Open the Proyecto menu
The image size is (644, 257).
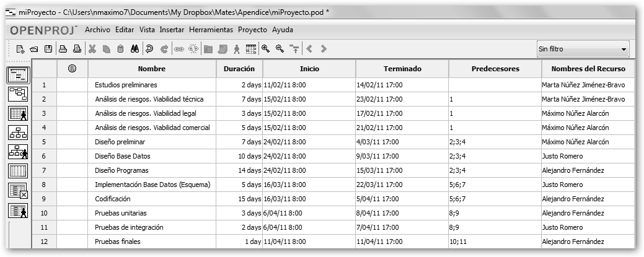point(252,29)
